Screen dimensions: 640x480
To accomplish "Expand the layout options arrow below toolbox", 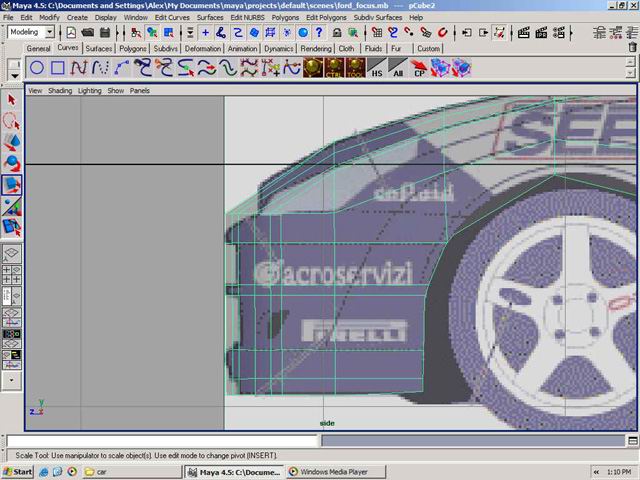I will point(12,380).
